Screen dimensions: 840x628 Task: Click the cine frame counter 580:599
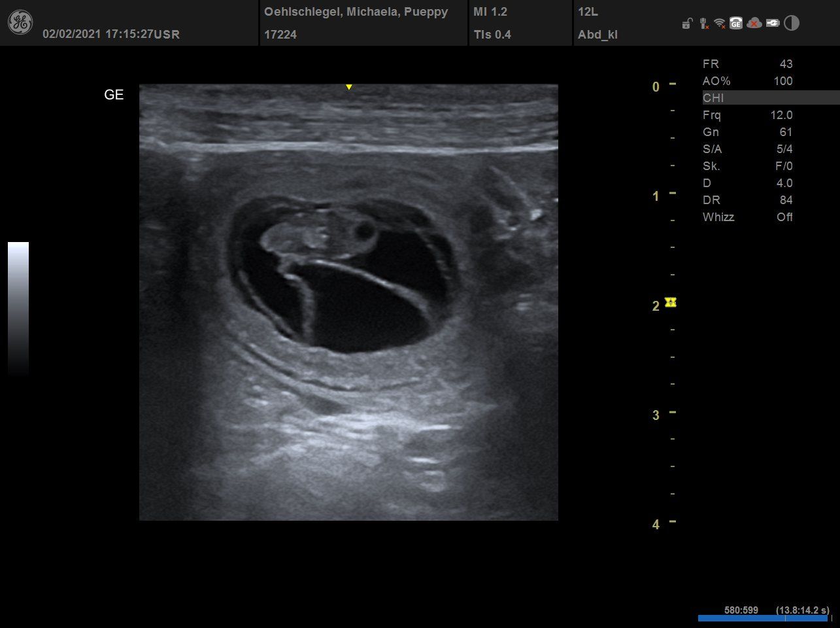(x=741, y=610)
